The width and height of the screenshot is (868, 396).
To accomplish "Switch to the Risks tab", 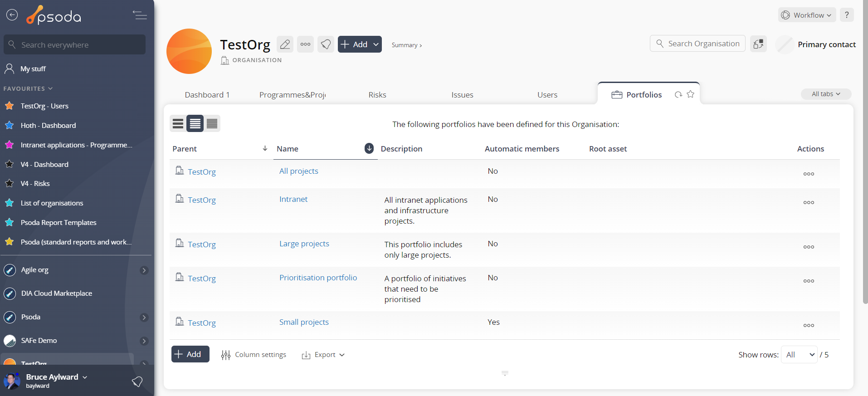I will click(x=377, y=95).
